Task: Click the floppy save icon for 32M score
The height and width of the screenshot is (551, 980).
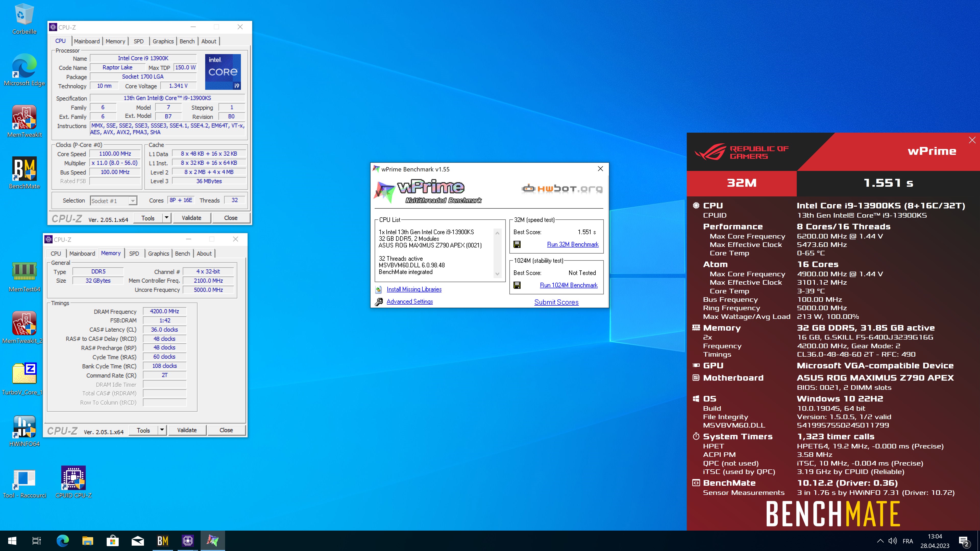Action: pos(517,244)
